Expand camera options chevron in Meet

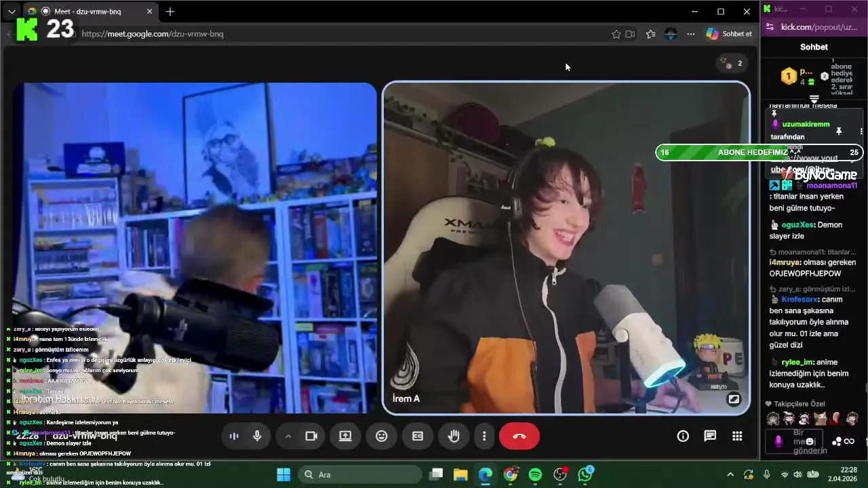click(x=288, y=436)
